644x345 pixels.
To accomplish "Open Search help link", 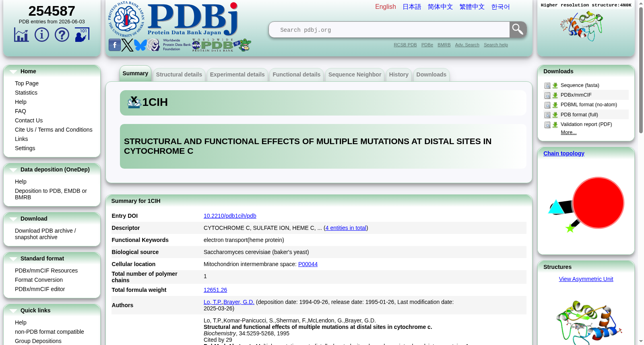I will click(x=496, y=45).
